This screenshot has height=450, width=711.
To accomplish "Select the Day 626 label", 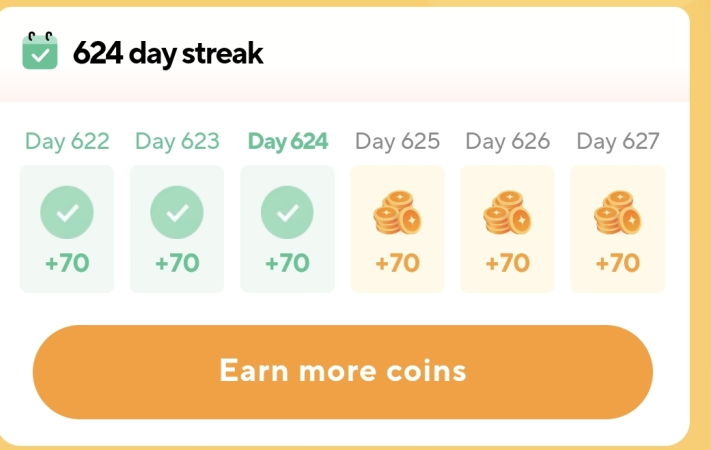I will point(508,141).
